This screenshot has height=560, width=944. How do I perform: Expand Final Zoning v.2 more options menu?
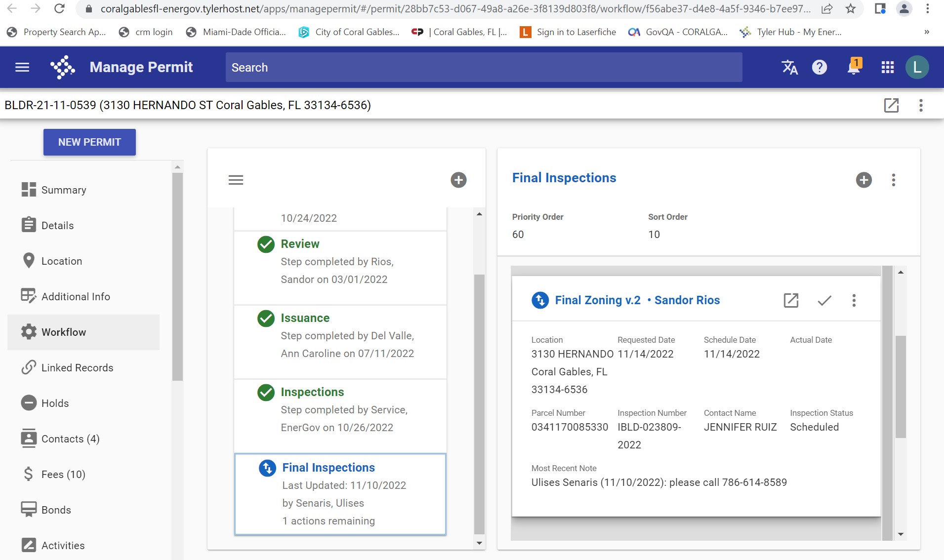pyautogui.click(x=854, y=300)
